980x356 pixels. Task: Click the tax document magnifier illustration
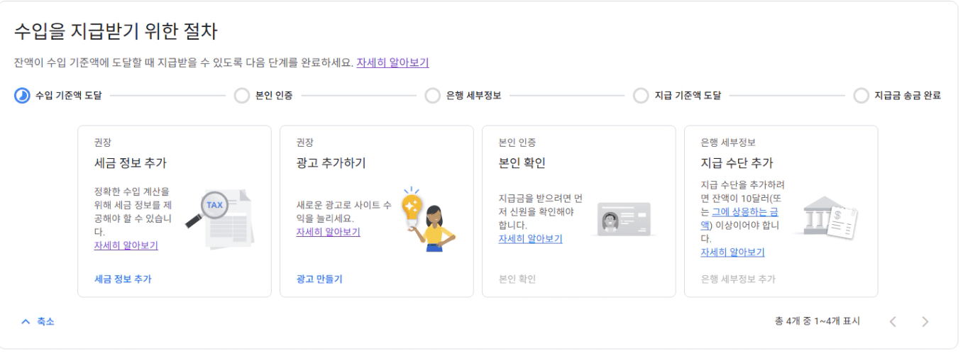click(x=219, y=217)
